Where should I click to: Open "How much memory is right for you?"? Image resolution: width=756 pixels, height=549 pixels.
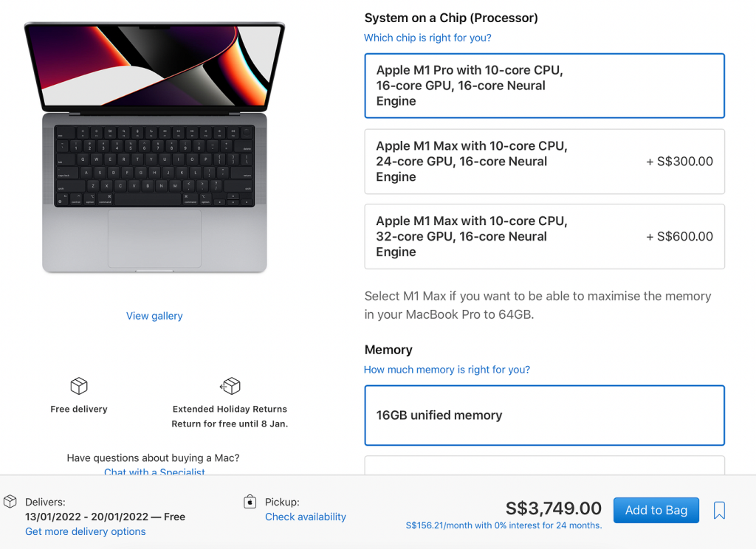pyautogui.click(x=447, y=370)
